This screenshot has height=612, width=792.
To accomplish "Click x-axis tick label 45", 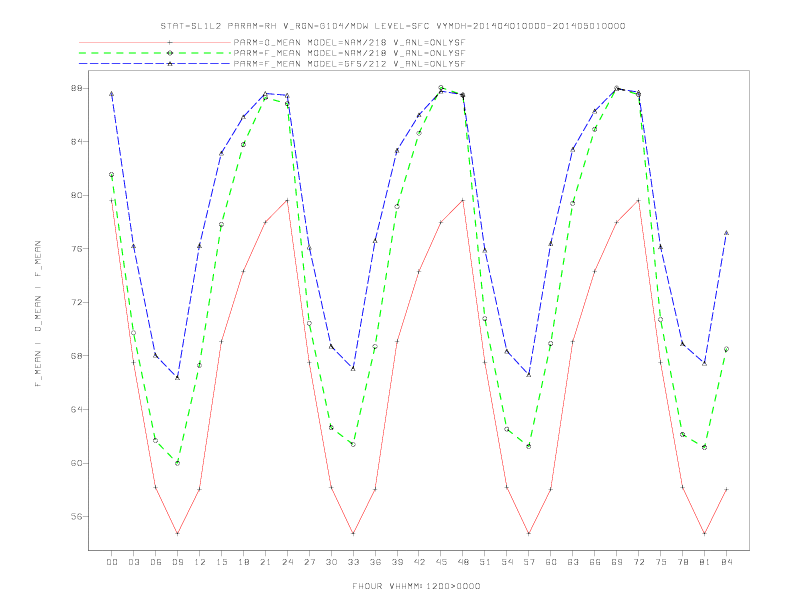I will pos(441,562).
